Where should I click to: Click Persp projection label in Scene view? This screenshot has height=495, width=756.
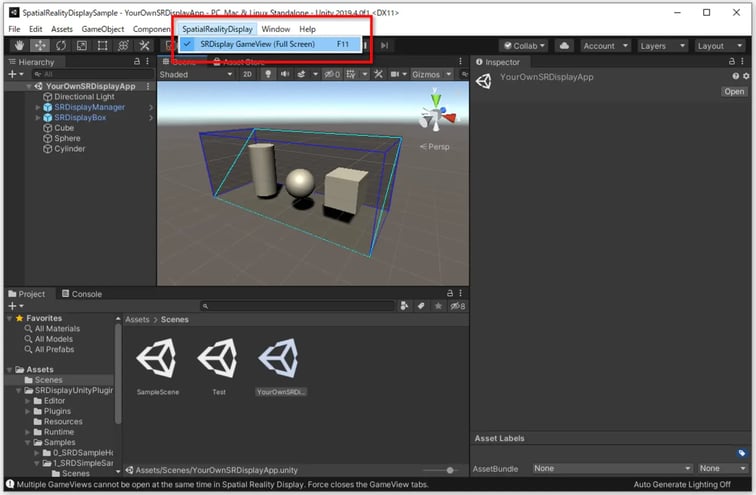coord(435,147)
